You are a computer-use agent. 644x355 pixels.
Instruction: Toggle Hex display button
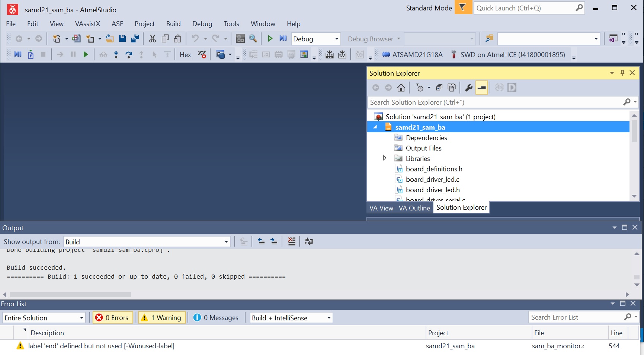185,54
